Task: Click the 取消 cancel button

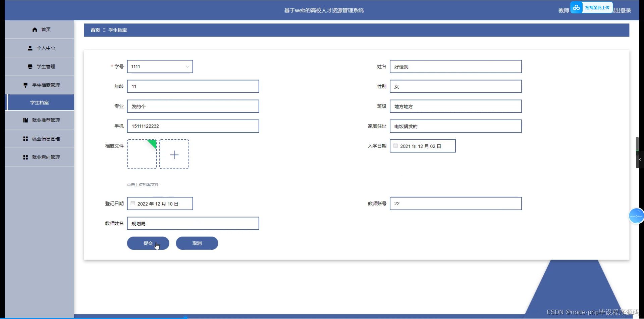Action: click(197, 243)
